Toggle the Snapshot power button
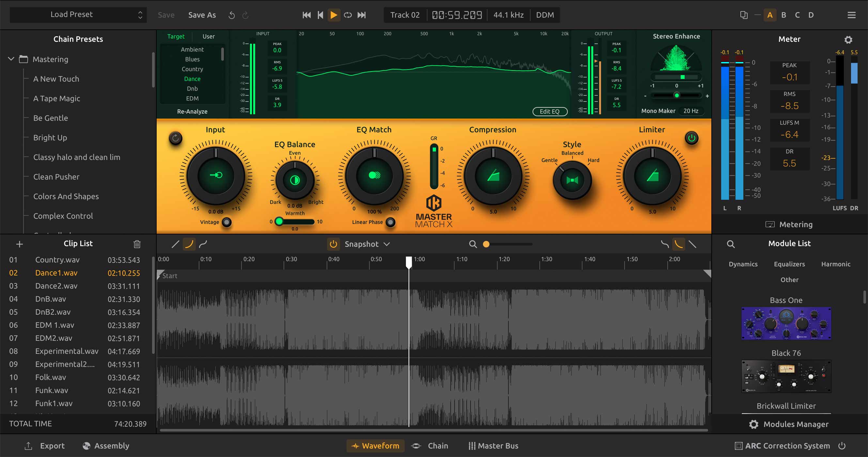This screenshot has width=868, height=457. [x=333, y=244]
